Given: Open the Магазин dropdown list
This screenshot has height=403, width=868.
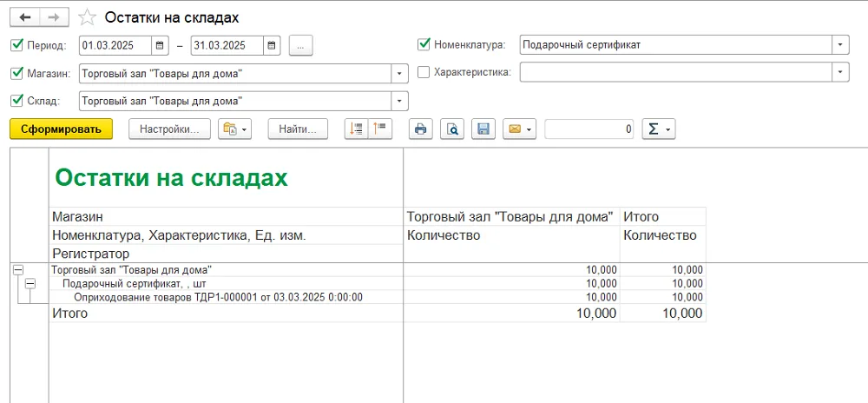Looking at the screenshot, I should click(399, 73).
